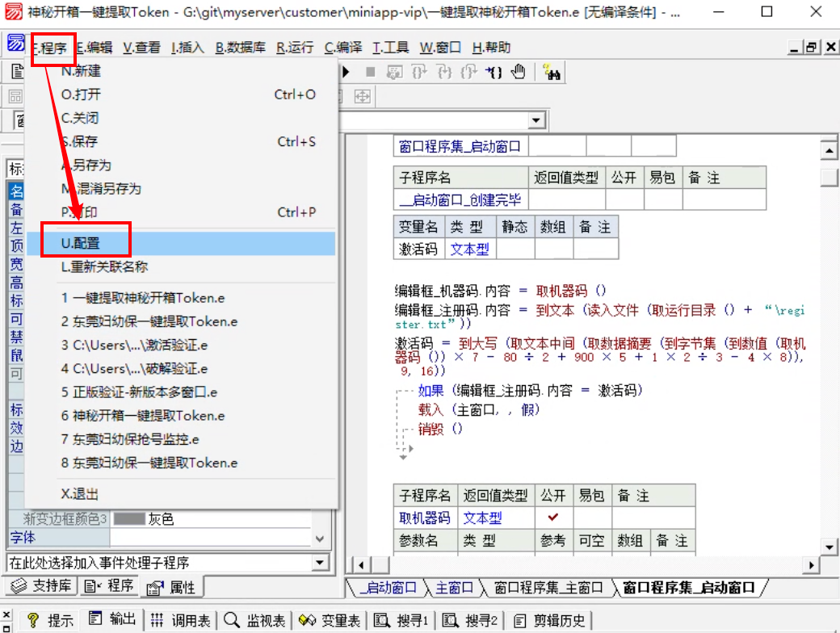
Task: Click the run-to-cursor braces icon
Action: click(493, 73)
